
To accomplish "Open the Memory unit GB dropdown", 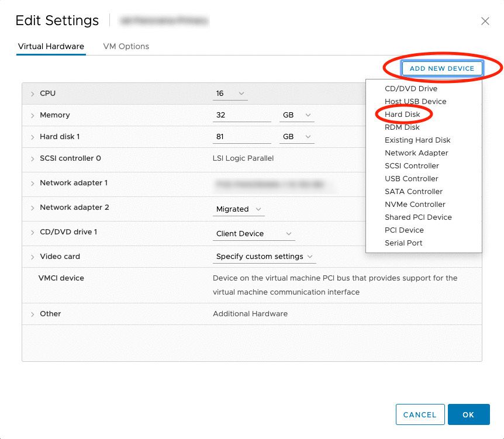I will pos(296,115).
